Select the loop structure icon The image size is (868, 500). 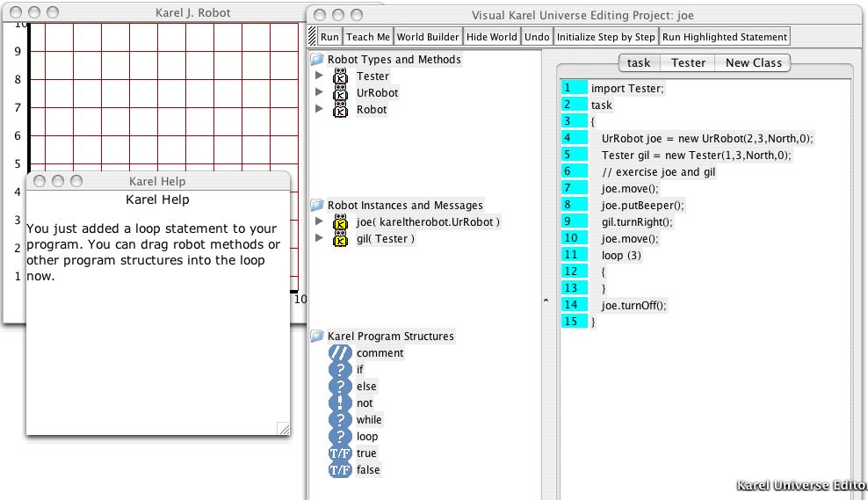[x=340, y=437]
